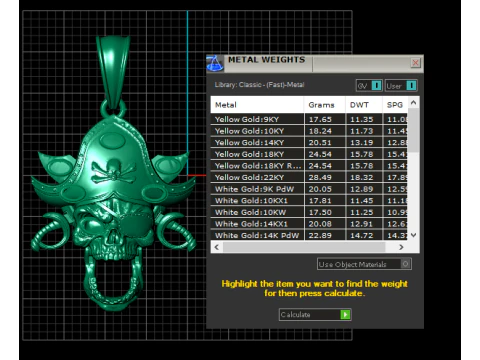Click the 28.49 grams value
Image resolution: width=480 pixels, height=360 pixels.
pyautogui.click(x=320, y=177)
